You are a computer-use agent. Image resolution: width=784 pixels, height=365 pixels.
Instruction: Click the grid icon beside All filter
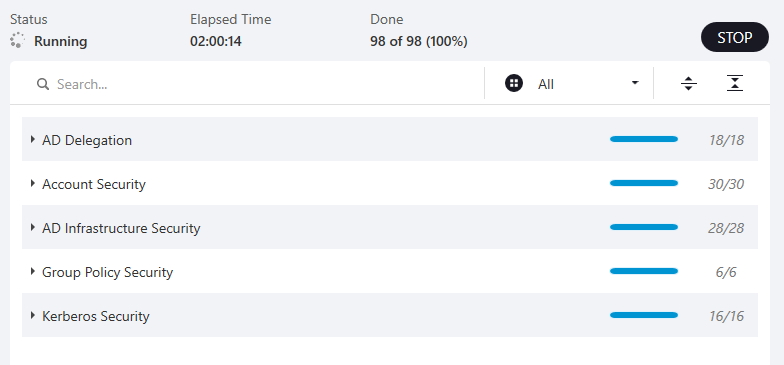514,84
